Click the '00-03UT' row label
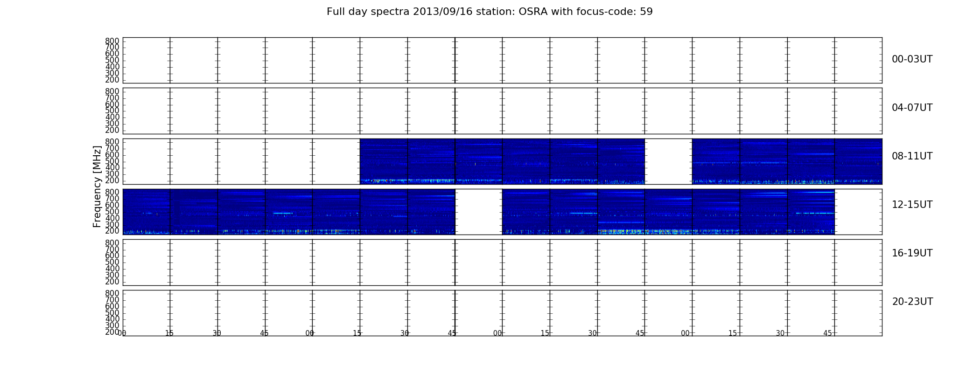 (x=912, y=59)
